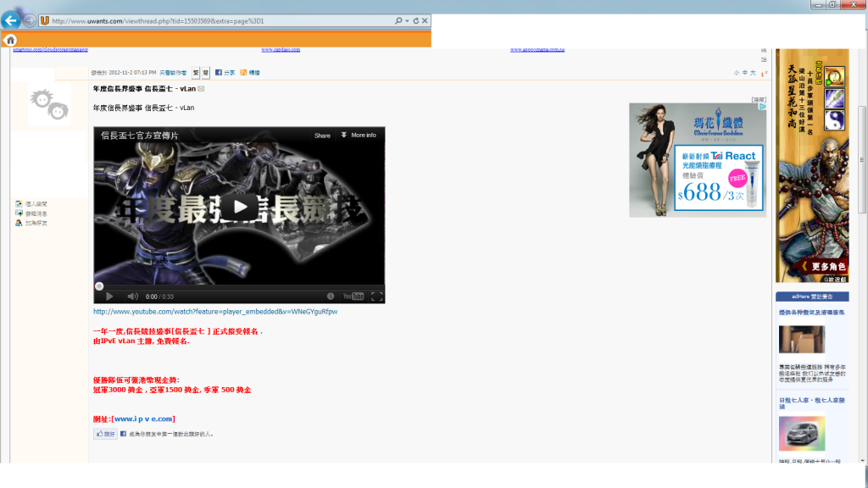Click the uwants.com URL address field
This screenshot has width=868, height=488.
point(212,20)
